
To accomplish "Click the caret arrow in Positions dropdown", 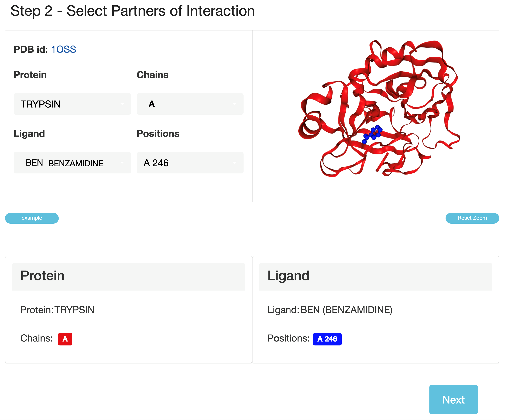I will [234, 163].
